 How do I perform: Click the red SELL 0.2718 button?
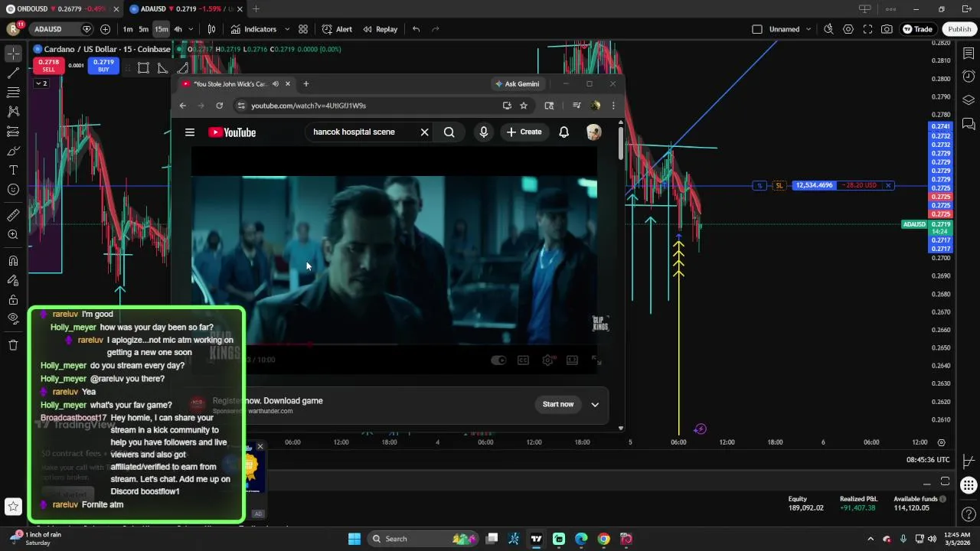pos(48,66)
